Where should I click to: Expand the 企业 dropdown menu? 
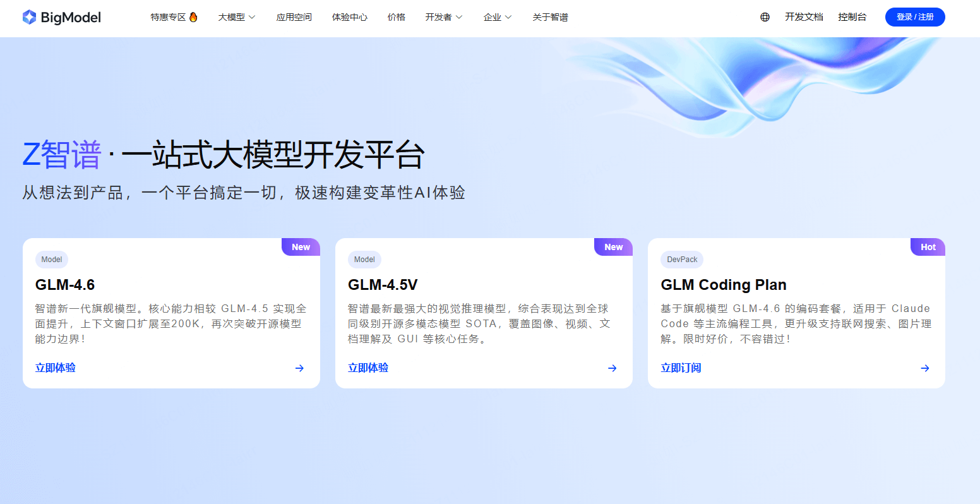(x=498, y=17)
